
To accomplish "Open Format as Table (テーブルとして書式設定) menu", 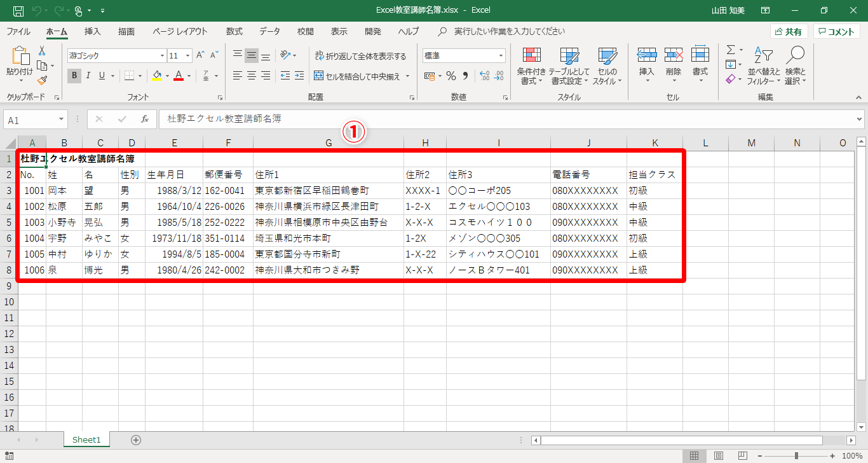I will click(x=569, y=66).
